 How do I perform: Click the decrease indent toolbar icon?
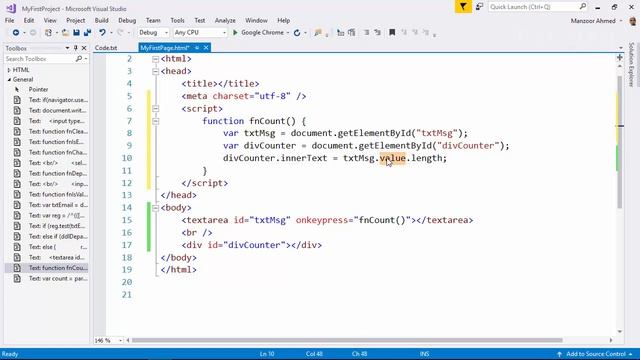pos(340,33)
